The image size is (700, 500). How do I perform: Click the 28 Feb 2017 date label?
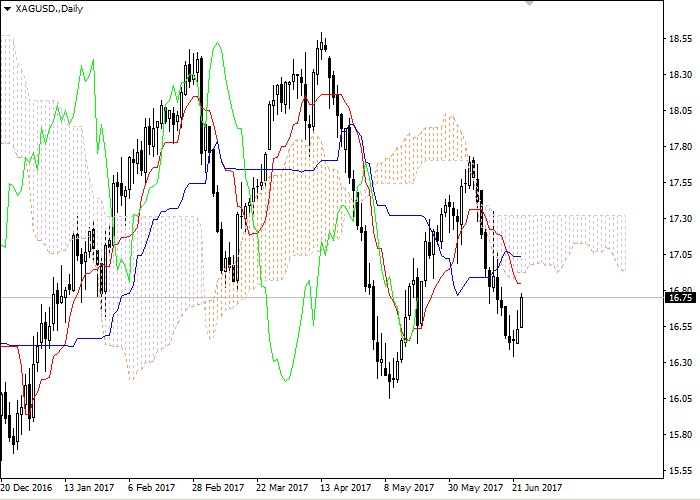[x=218, y=488]
